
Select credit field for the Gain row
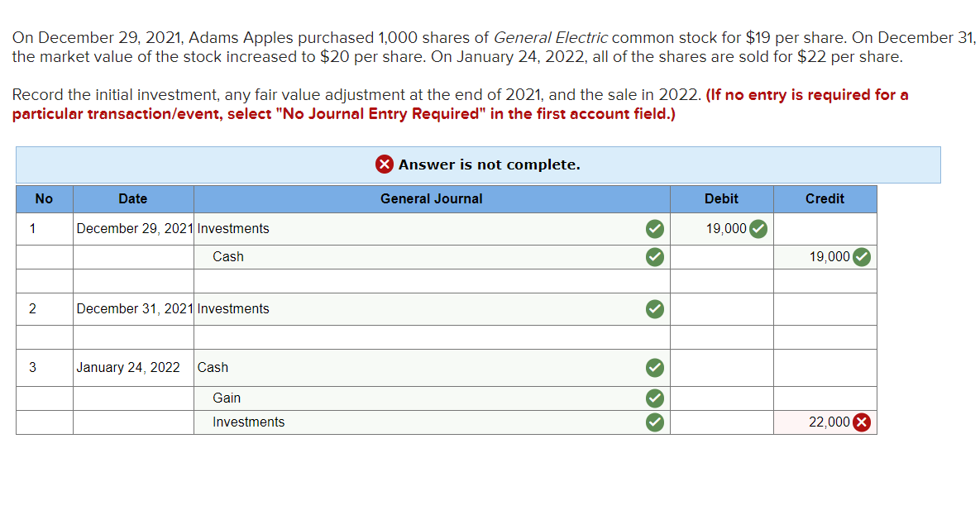[825, 398]
